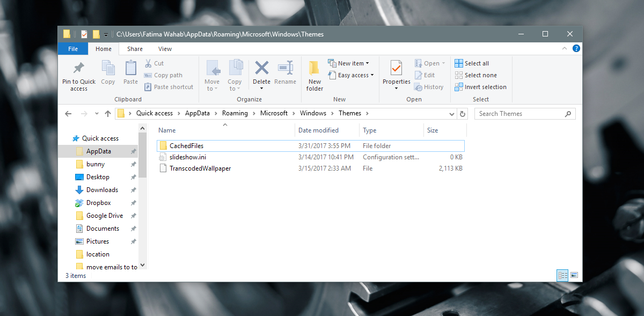Click Select all in ribbon
Image resolution: width=644 pixels, height=316 pixels.
point(472,63)
